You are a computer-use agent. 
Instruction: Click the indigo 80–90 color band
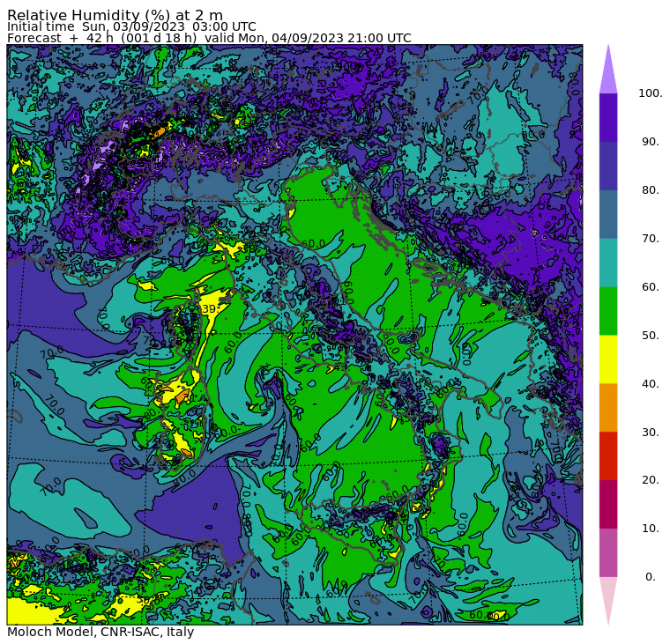[x=608, y=166]
